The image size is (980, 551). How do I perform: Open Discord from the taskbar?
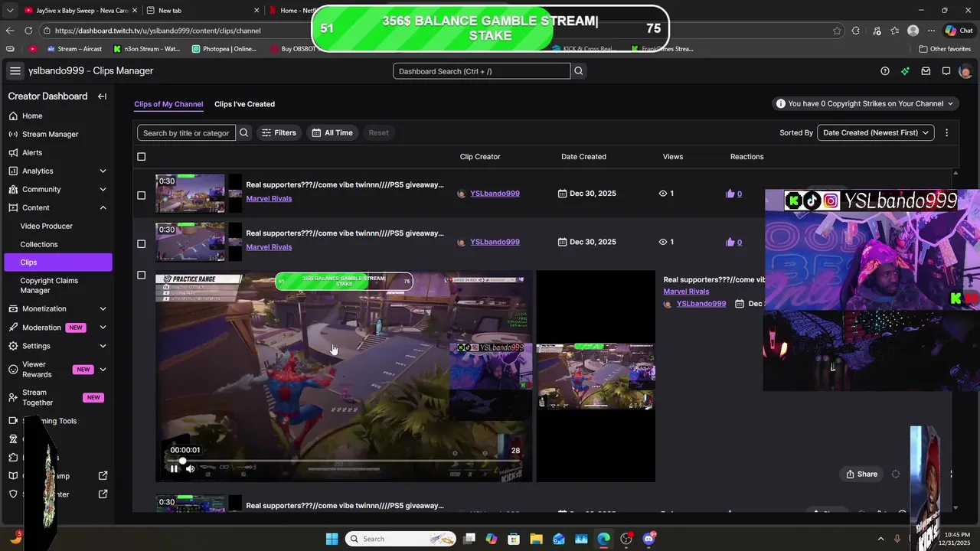pos(650,539)
